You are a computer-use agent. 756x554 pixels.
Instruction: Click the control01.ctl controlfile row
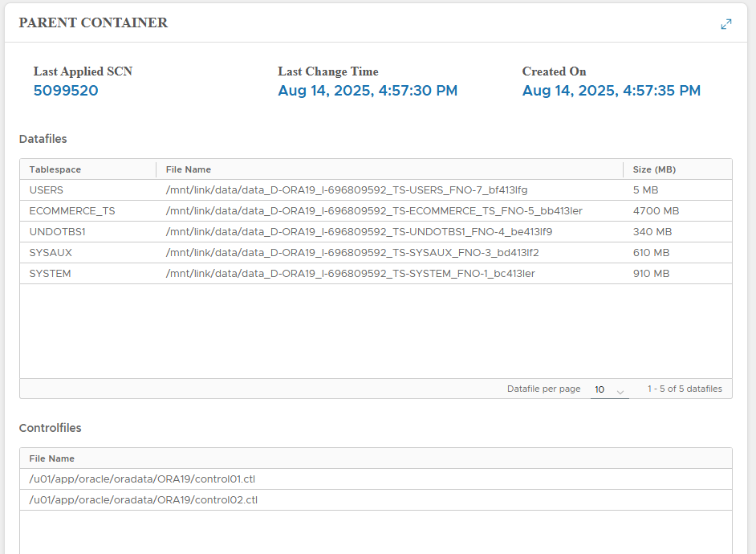143,479
